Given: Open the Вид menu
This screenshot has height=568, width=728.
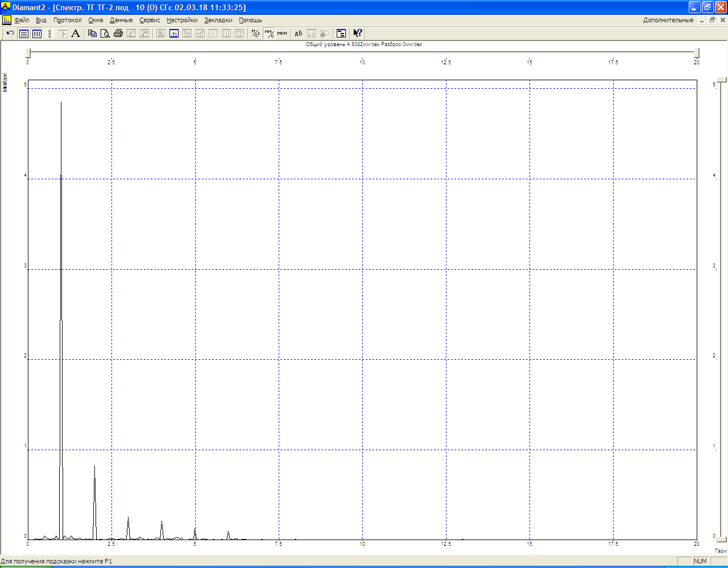Looking at the screenshot, I should (x=41, y=20).
